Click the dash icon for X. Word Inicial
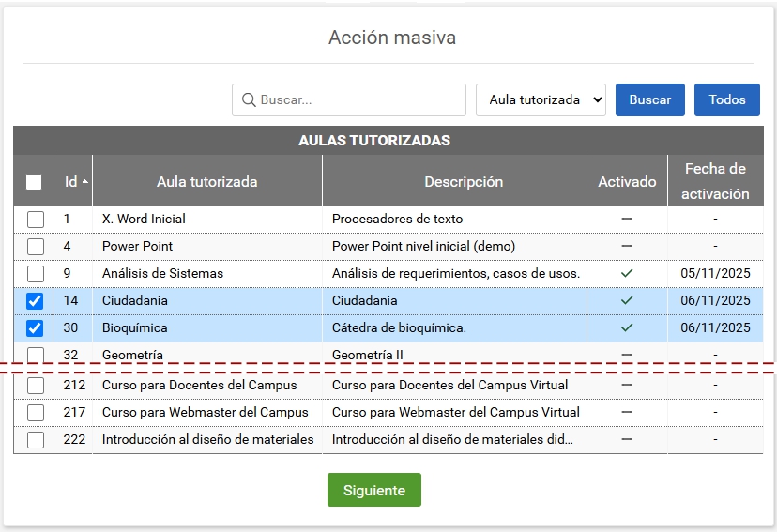Viewport: 777px width, 532px height. 627,219
